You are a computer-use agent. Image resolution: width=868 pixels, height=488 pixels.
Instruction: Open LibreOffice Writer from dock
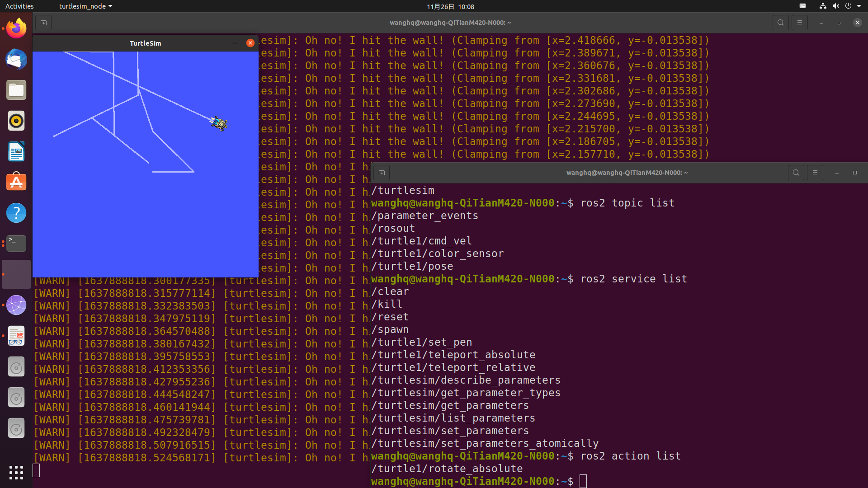point(16,151)
